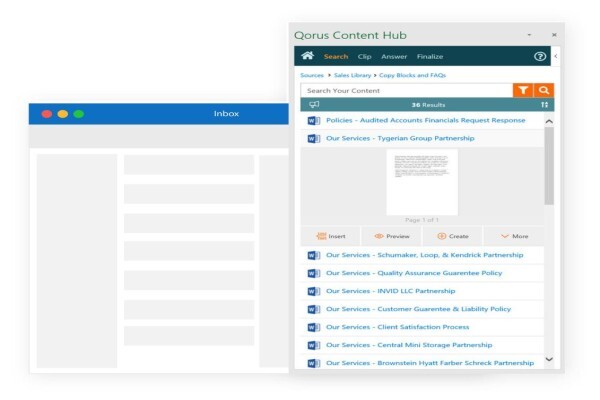The height and width of the screenshot is (400, 600).
Task: Switch to the Clip tab
Action: point(364,56)
